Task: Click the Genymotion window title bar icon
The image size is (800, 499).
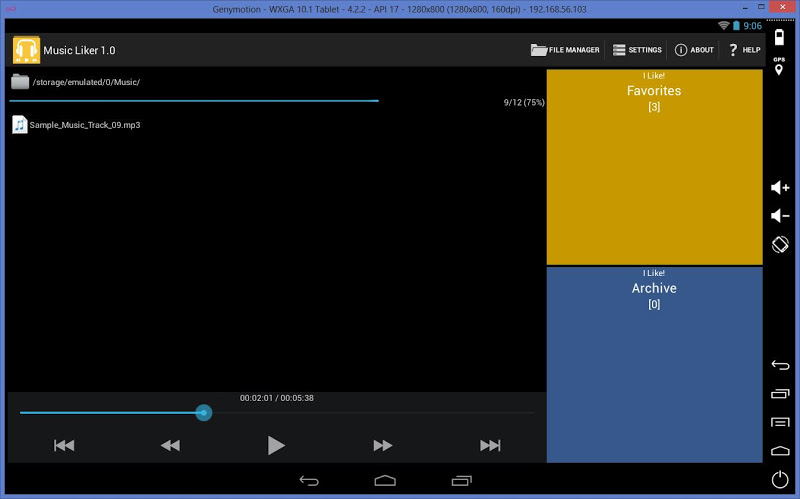Action: 11,9
